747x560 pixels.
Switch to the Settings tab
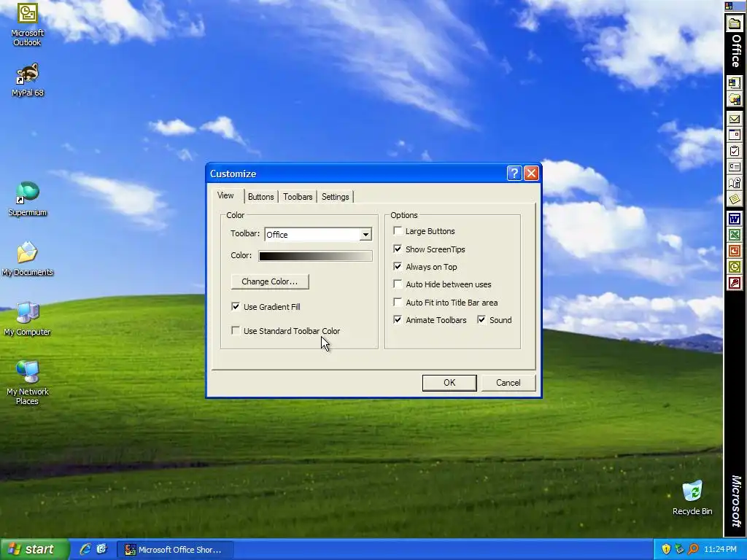(336, 197)
